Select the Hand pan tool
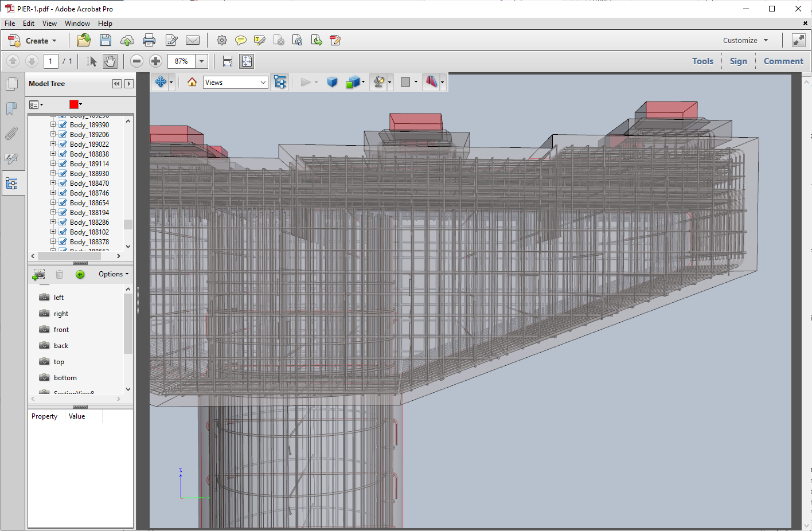Viewport: 812px width, 531px height. click(x=110, y=61)
